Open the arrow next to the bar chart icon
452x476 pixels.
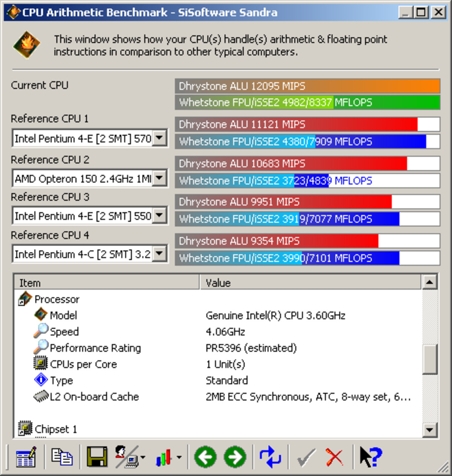[179, 457]
